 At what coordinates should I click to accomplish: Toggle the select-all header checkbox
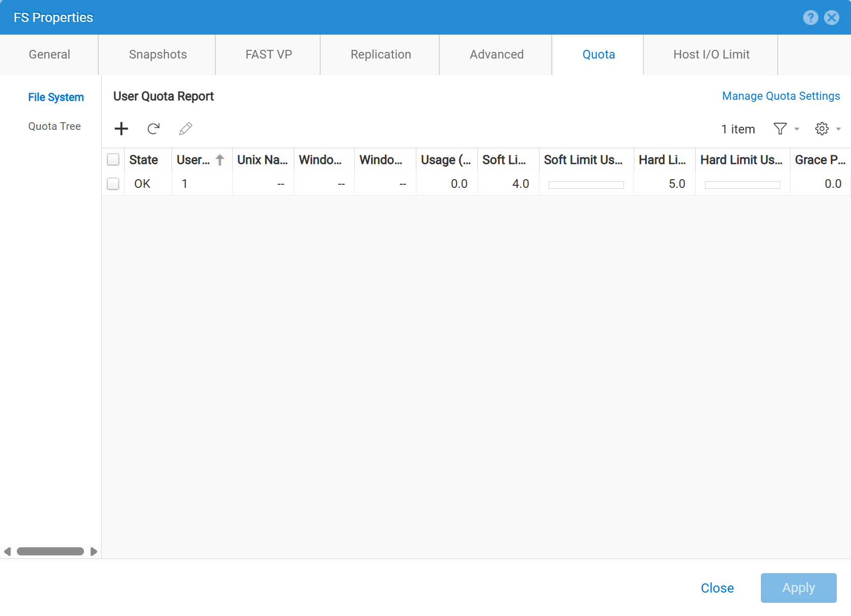click(113, 160)
